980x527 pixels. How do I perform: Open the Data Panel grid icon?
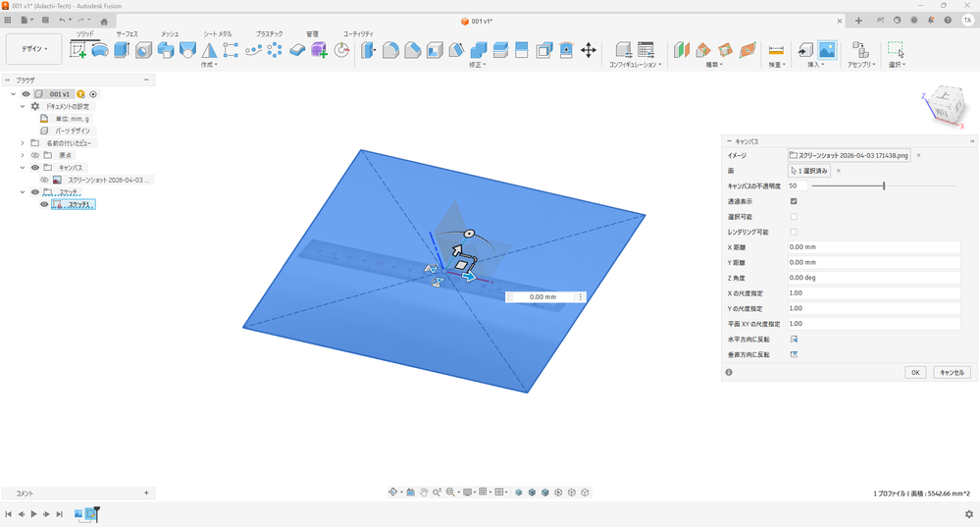[8, 20]
